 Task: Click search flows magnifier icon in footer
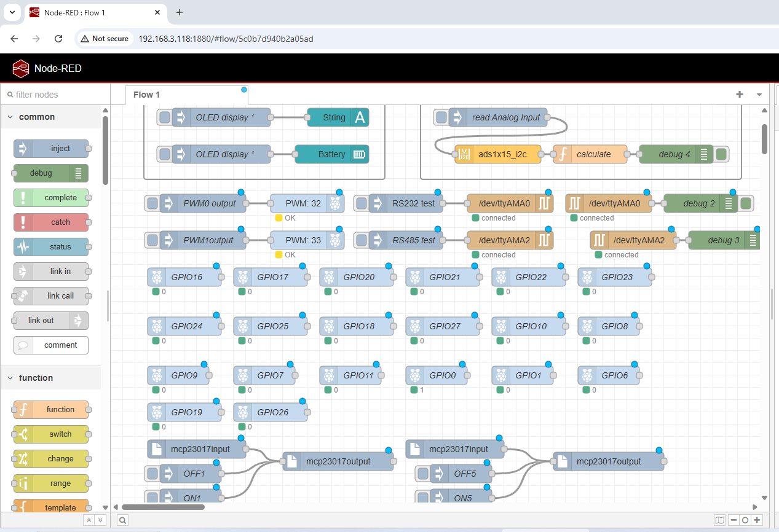pyautogui.click(x=123, y=520)
